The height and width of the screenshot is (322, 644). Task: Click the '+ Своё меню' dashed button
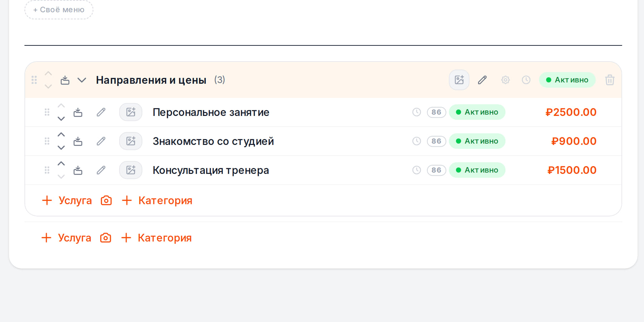tap(59, 10)
